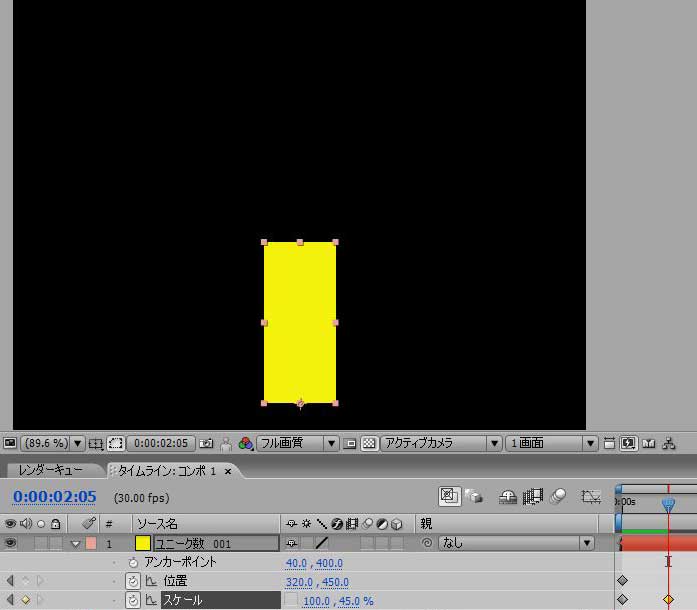Click the アンカーポイント stopwatch icon
697x610 pixels.
tap(133, 562)
